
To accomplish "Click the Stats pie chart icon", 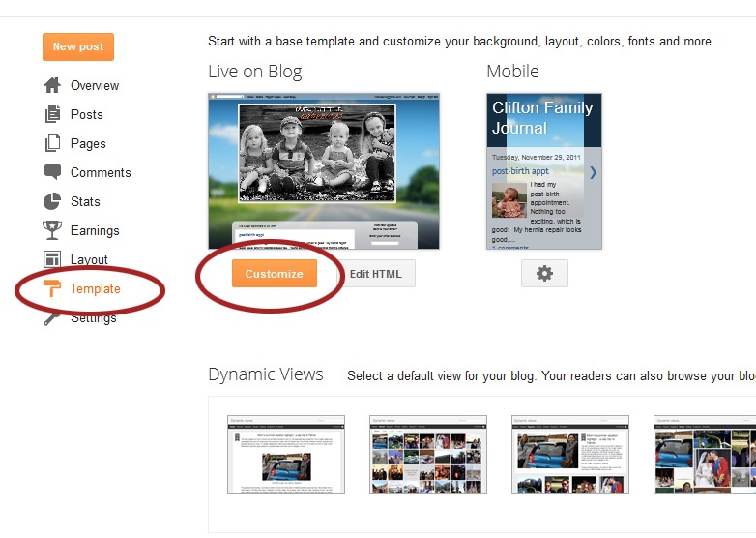I will 52,201.
